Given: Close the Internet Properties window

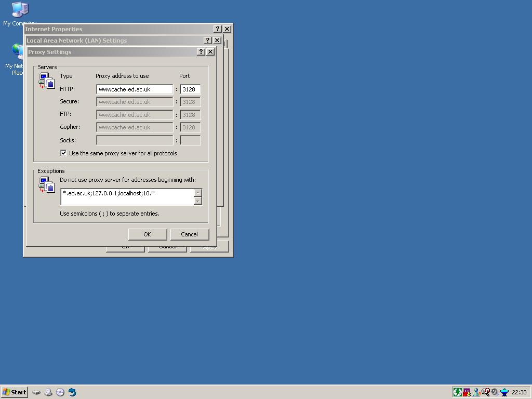Looking at the screenshot, I should point(227,29).
